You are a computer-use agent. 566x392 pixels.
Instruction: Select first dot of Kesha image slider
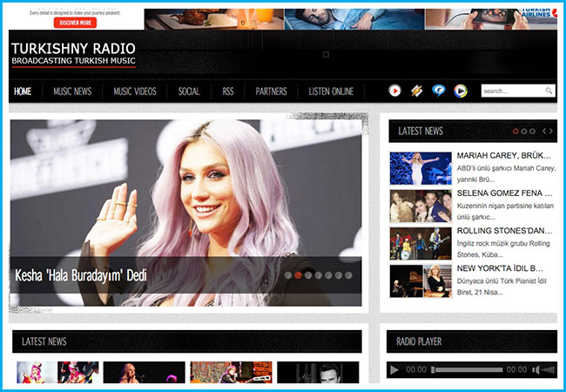288,275
